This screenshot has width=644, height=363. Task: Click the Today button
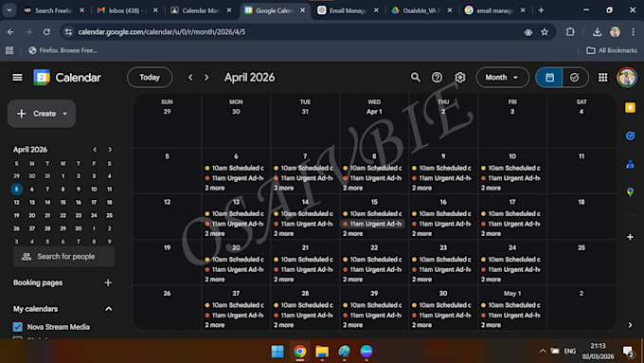(x=150, y=78)
